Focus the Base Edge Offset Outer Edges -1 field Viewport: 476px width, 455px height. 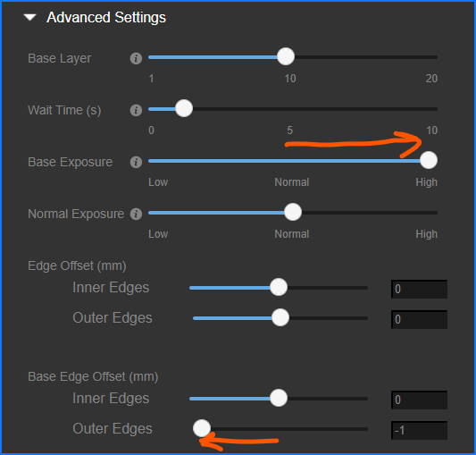419,430
